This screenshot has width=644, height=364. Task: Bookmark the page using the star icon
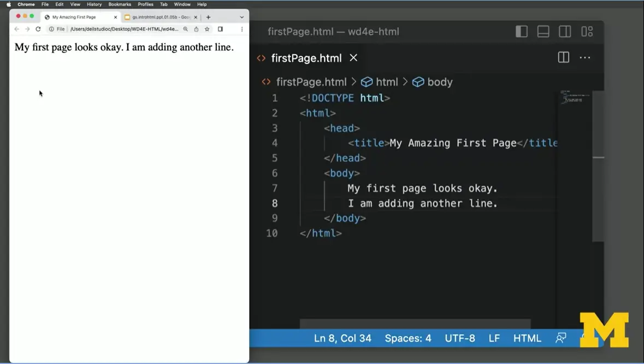point(206,29)
